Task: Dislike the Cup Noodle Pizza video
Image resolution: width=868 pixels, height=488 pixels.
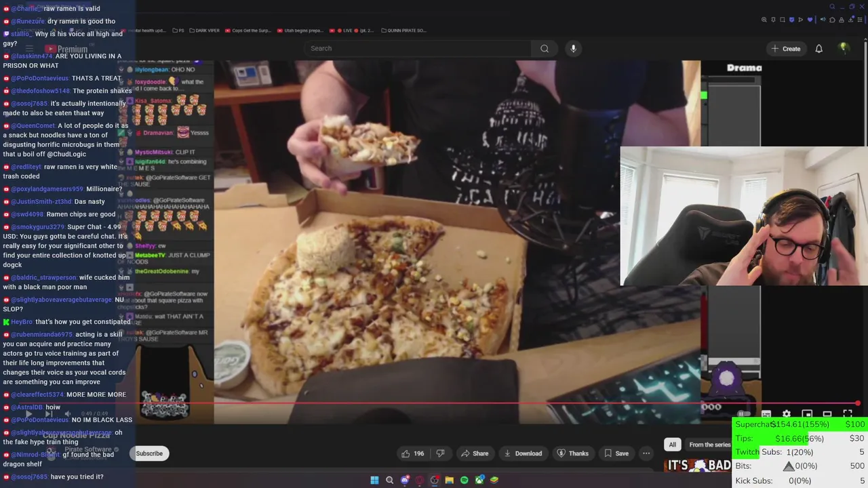Action: click(440, 453)
